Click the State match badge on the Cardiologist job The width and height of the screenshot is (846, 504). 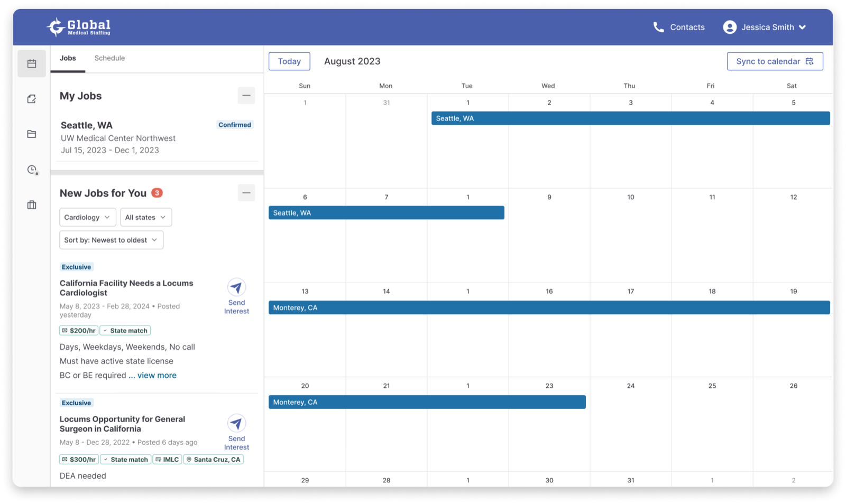[125, 330]
